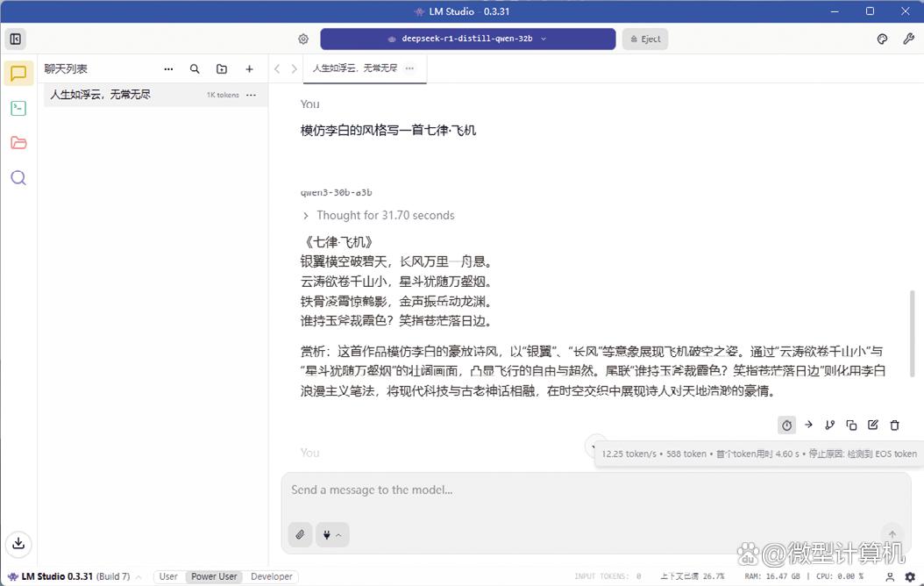
Task: Click the user prompt 模仿李白的风格写一首七律·飞机
Action: click(387, 131)
